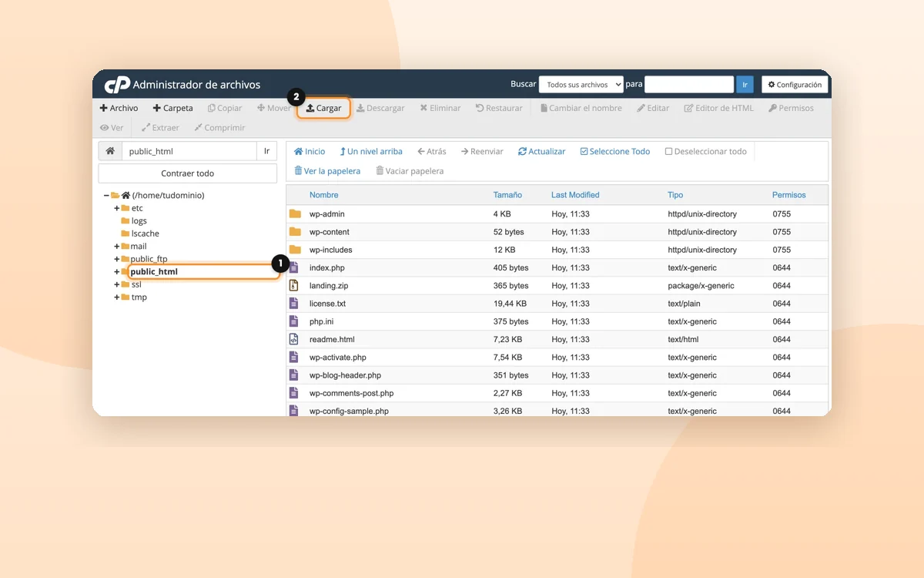Screen dimensions: 924x578
Task: Expand the ssl folder node
Action: point(117,284)
